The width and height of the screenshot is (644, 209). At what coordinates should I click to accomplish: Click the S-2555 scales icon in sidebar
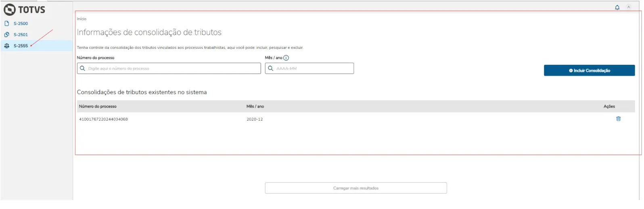point(6,46)
